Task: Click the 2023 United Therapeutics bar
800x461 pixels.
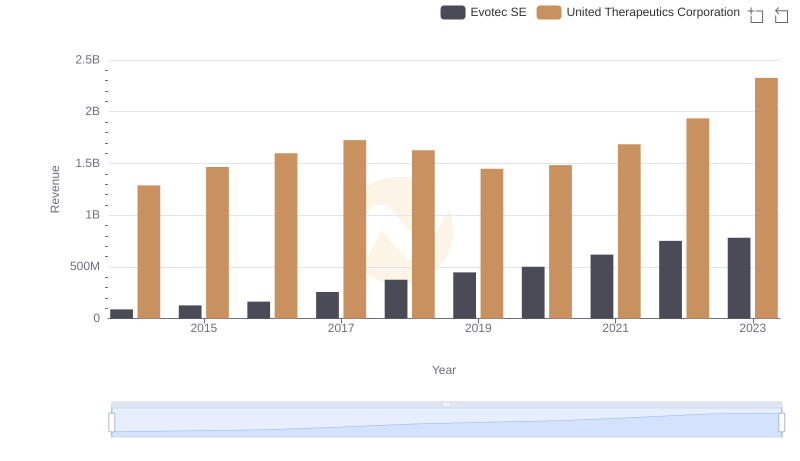Action: coord(766,198)
